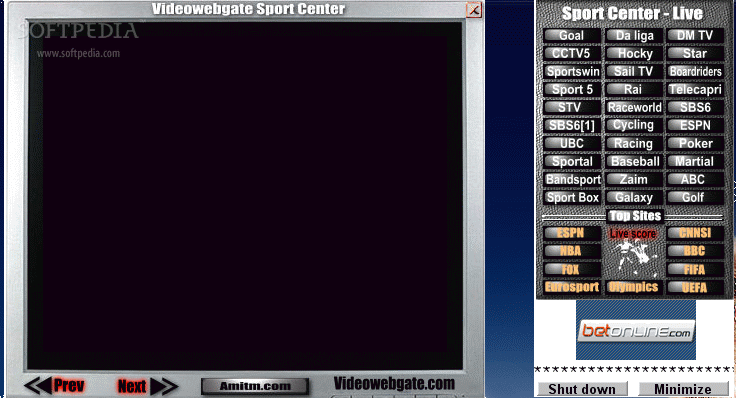
Task: Open the Sport Box channel
Action: [572, 197]
